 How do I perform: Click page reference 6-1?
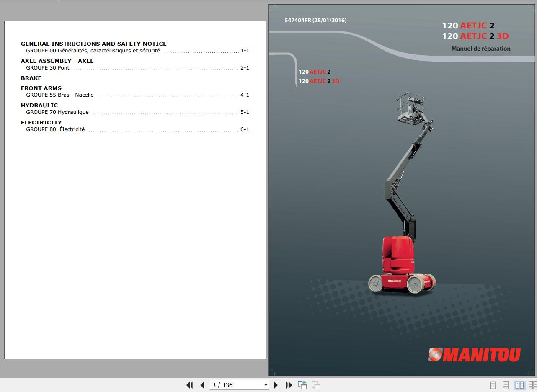click(245, 129)
